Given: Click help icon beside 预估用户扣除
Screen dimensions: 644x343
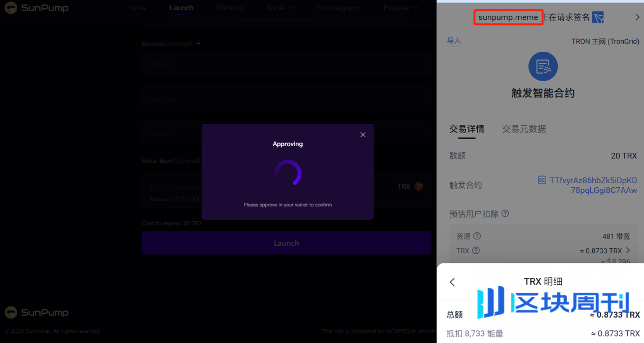Looking at the screenshot, I should [505, 214].
